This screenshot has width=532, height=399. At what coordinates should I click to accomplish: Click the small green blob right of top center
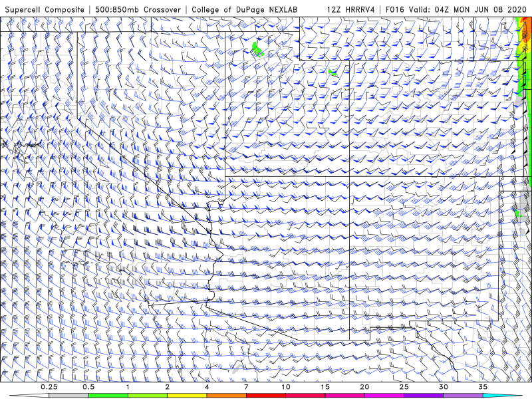point(332,72)
